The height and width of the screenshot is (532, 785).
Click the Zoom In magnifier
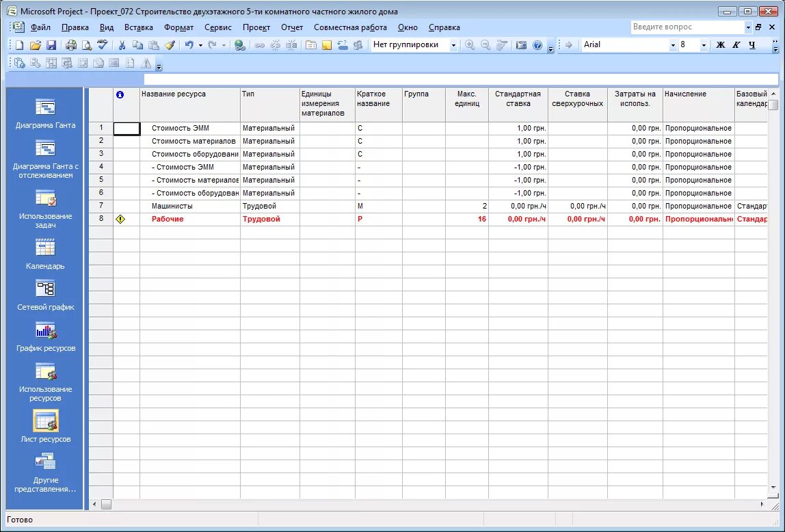pos(470,45)
